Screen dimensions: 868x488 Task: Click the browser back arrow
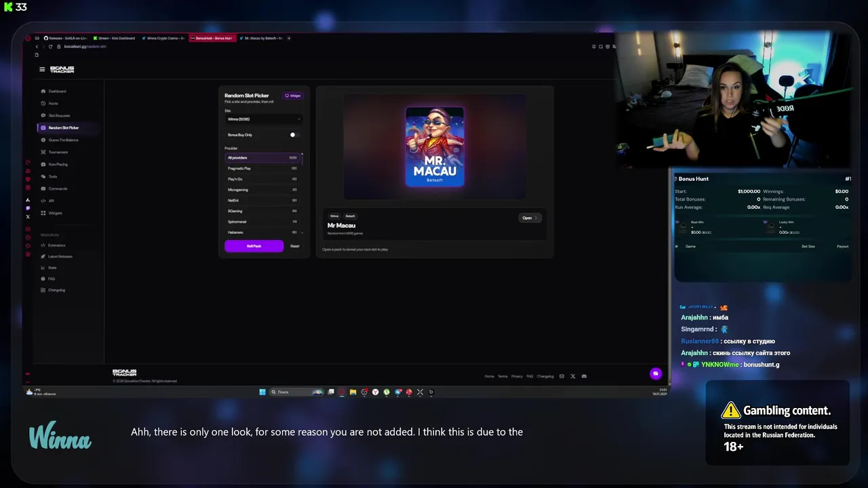click(x=37, y=46)
